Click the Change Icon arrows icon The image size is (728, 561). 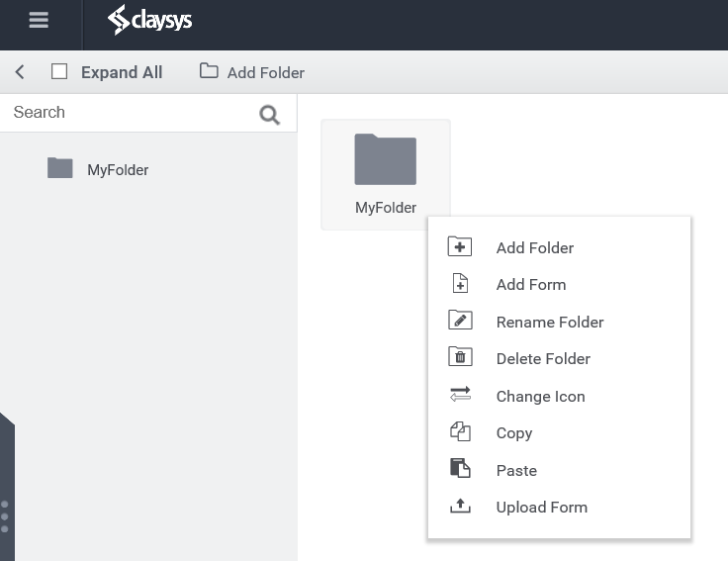click(460, 394)
